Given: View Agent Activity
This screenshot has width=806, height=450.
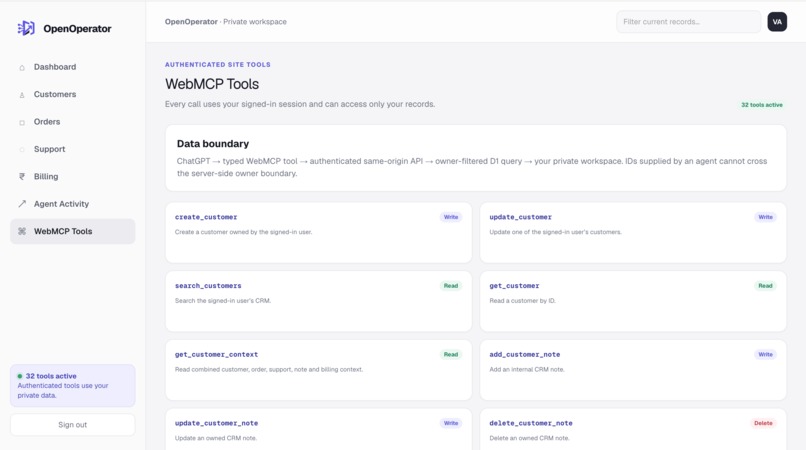Looking at the screenshot, I should [72, 204].
